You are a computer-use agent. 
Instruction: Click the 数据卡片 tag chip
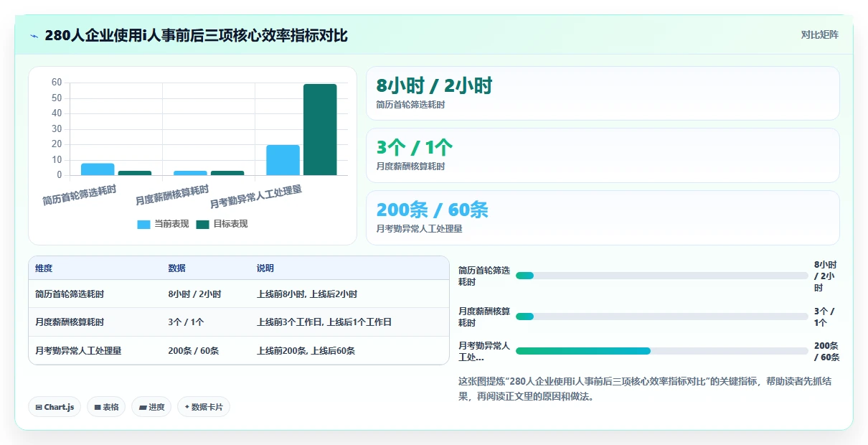click(204, 407)
